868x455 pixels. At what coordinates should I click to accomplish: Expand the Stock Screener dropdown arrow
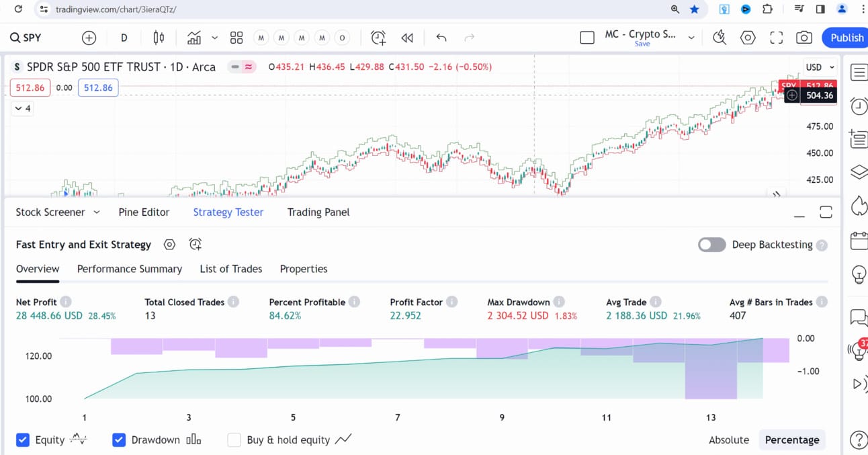click(97, 212)
